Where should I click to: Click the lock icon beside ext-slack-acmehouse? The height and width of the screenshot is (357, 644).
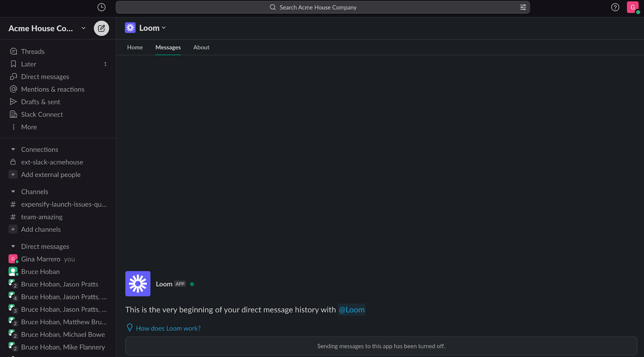coord(13,162)
